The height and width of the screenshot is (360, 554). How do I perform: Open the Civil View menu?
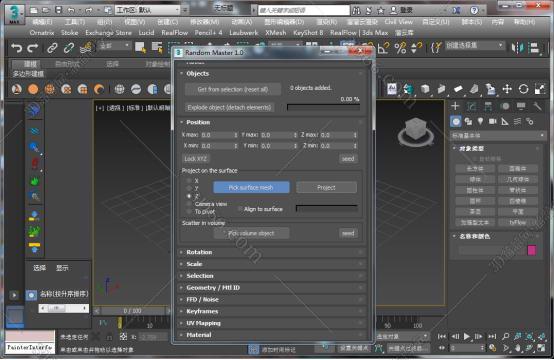pos(399,22)
